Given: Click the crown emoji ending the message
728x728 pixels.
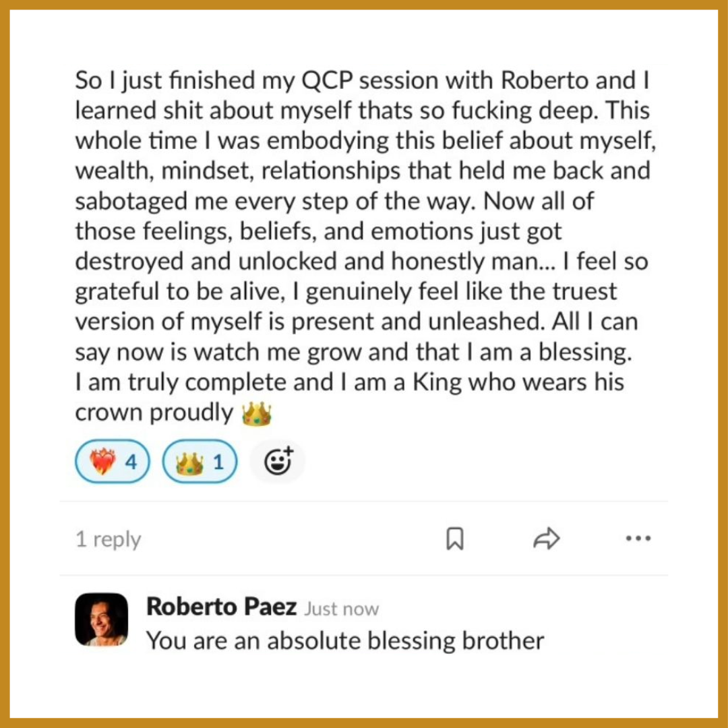Looking at the screenshot, I should (256, 415).
